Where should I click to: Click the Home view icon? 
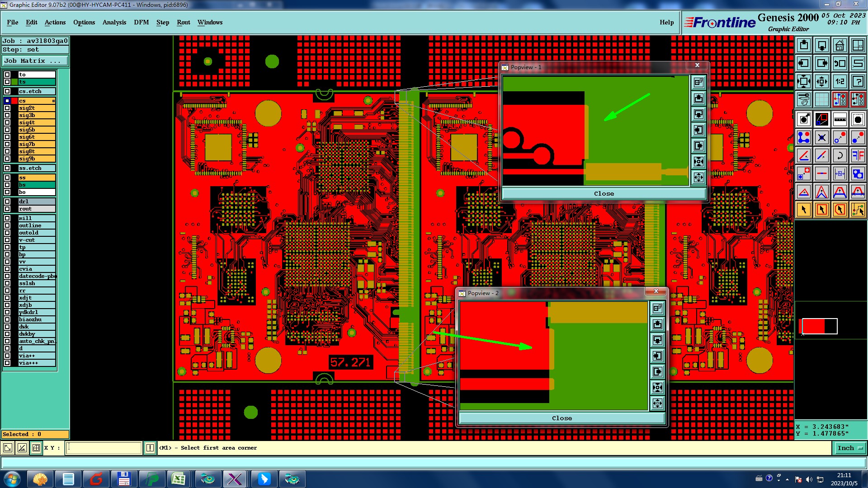point(840,45)
